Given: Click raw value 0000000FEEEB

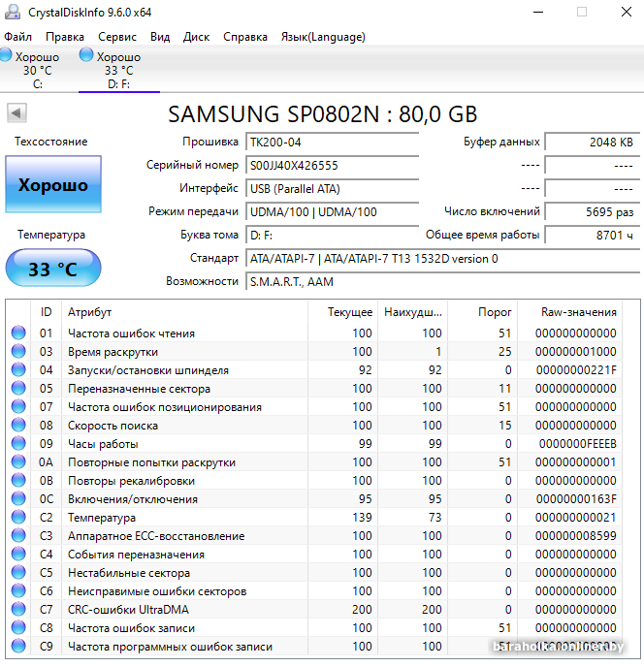Looking at the screenshot, I should pyautogui.click(x=578, y=444).
